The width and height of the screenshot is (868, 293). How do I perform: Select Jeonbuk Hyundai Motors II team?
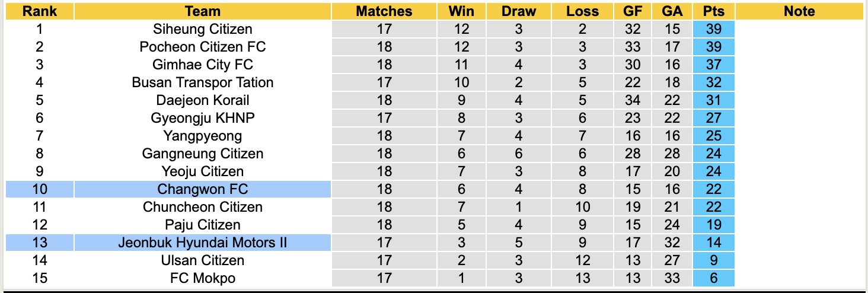202,243
